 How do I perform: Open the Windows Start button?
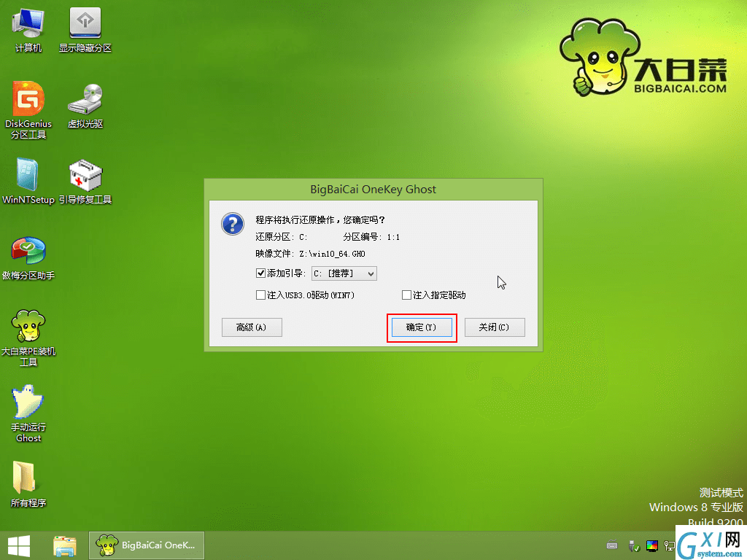tap(19, 545)
